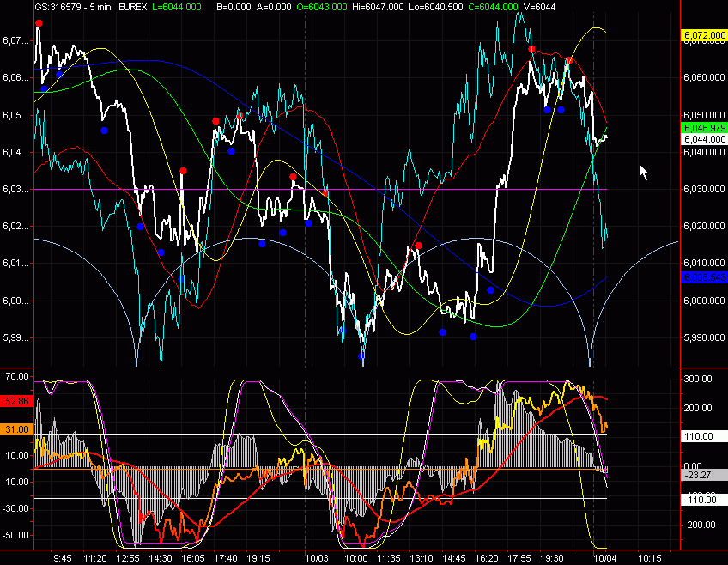Image resolution: width=728 pixels, height=565 pixels.
Task: Select the white 6,044.000 current price tag
Action: (704, 139)
